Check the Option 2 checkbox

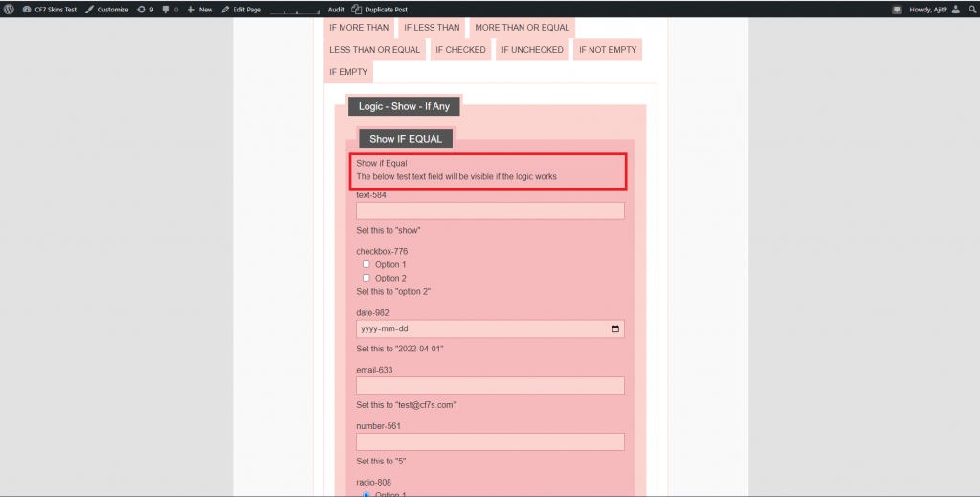pyautogui.click(x=366, y=278)
